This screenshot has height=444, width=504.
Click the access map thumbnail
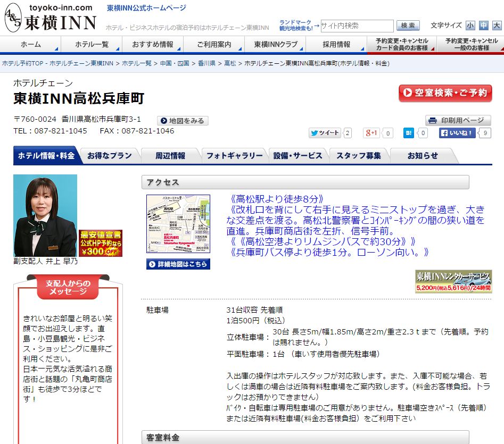coord(178,224)
